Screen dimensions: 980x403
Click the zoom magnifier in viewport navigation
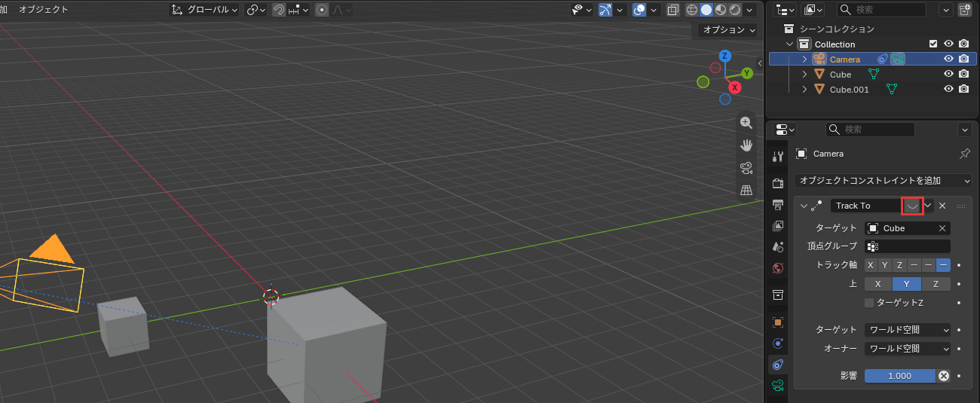[x=746, y=123]
